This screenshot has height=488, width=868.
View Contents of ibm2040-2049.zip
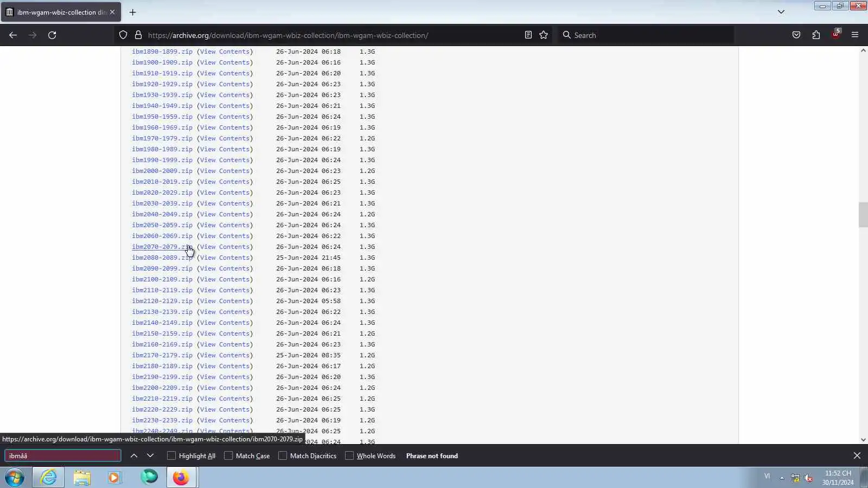coord(225,214)
